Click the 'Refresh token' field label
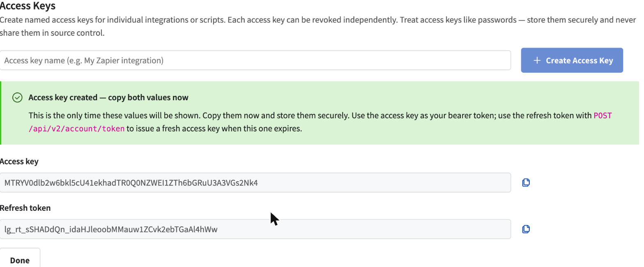The height and width of the screenshot is (267, 644). (x=25, y=208)
